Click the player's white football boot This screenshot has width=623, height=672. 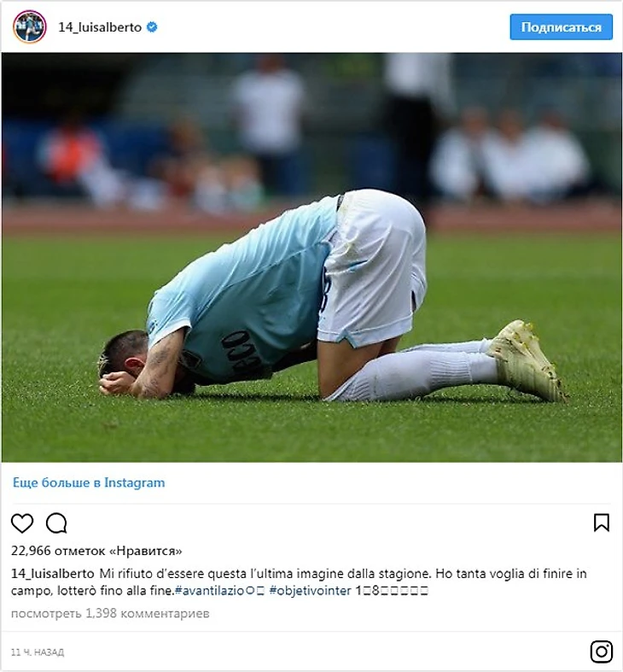[x=527, y=360]
